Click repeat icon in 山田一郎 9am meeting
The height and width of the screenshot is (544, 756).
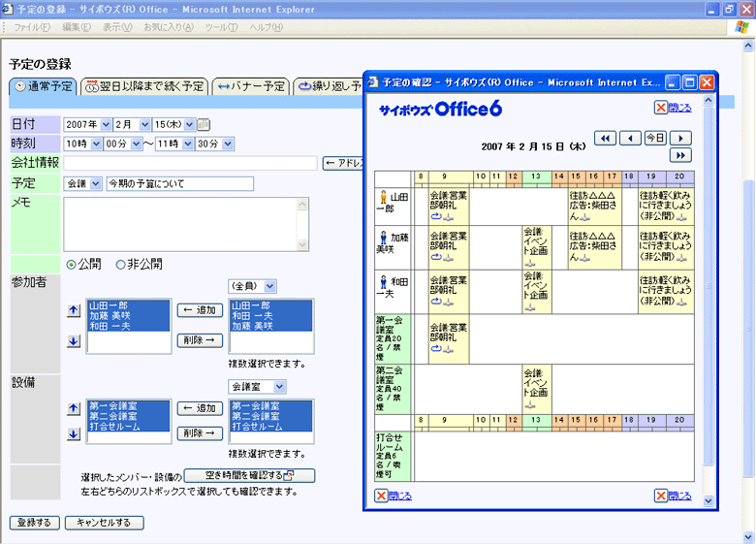[436, 216]
